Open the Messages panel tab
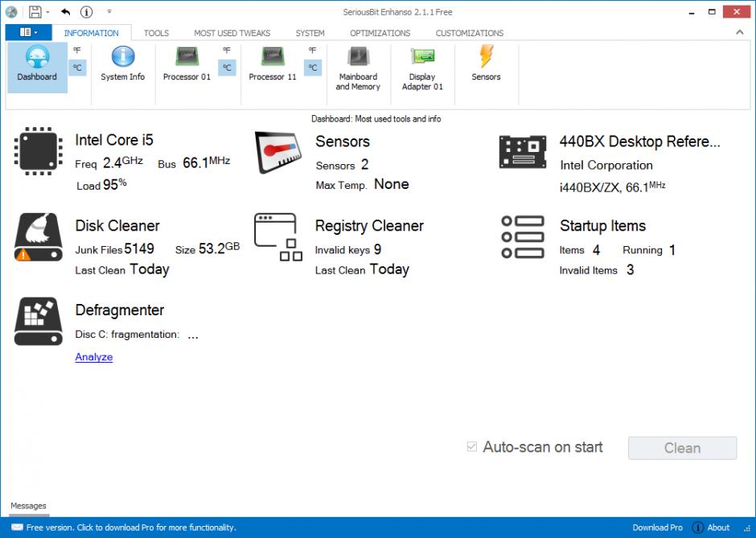The image size is (756, 538). [28, 506]
